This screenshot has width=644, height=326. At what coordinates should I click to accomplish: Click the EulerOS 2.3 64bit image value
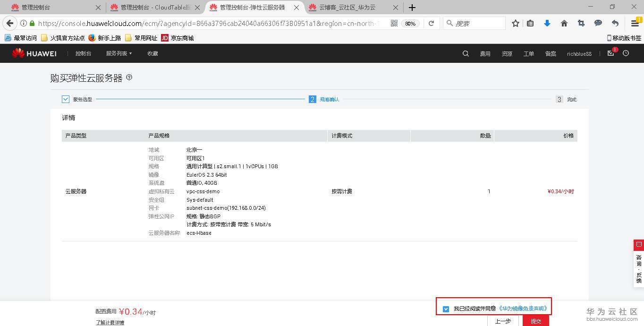[x=207, y=175]
